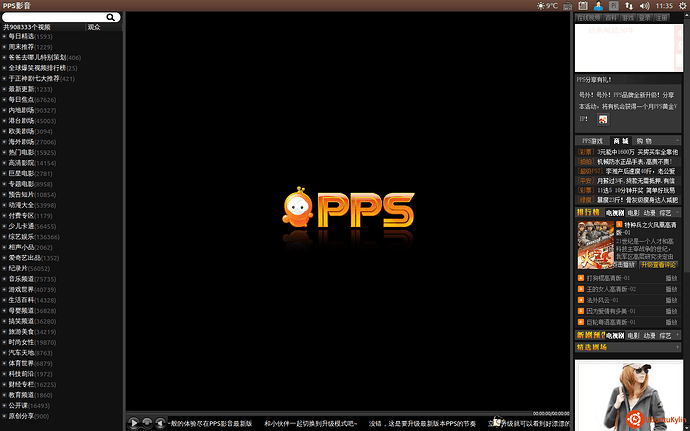Stop playback with the stop button
690x431 pixels.
(147, 423)
